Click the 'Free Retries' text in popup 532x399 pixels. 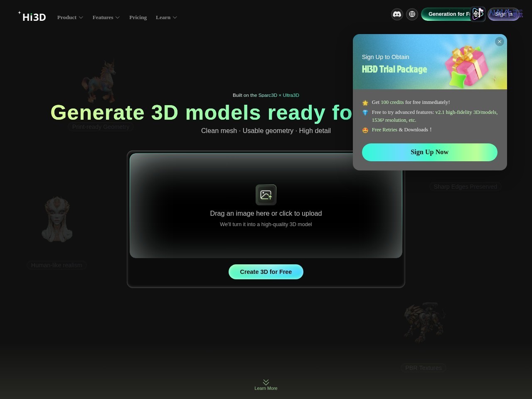[384, 130]
